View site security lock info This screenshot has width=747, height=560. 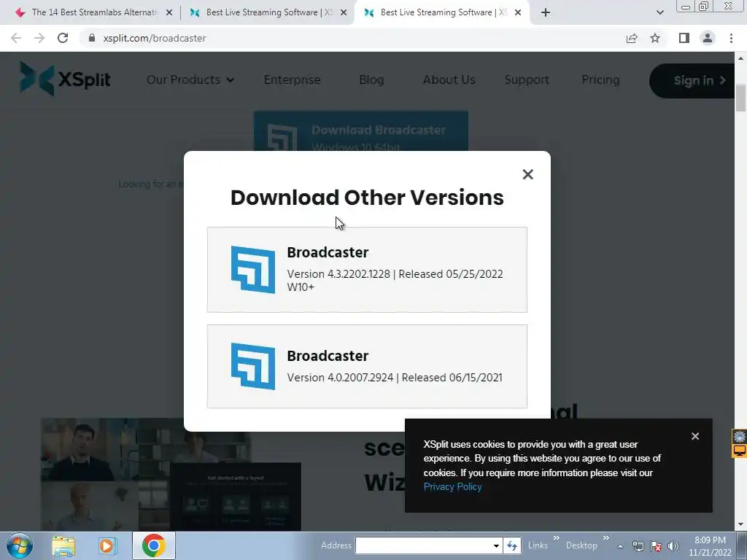pos(92,38)
